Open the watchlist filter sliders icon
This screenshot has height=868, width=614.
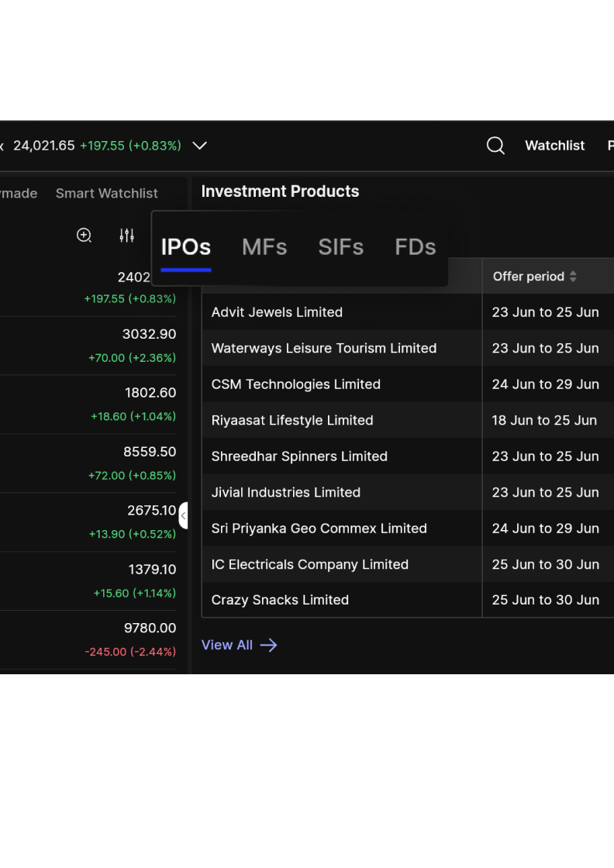[x=127, y=236]
